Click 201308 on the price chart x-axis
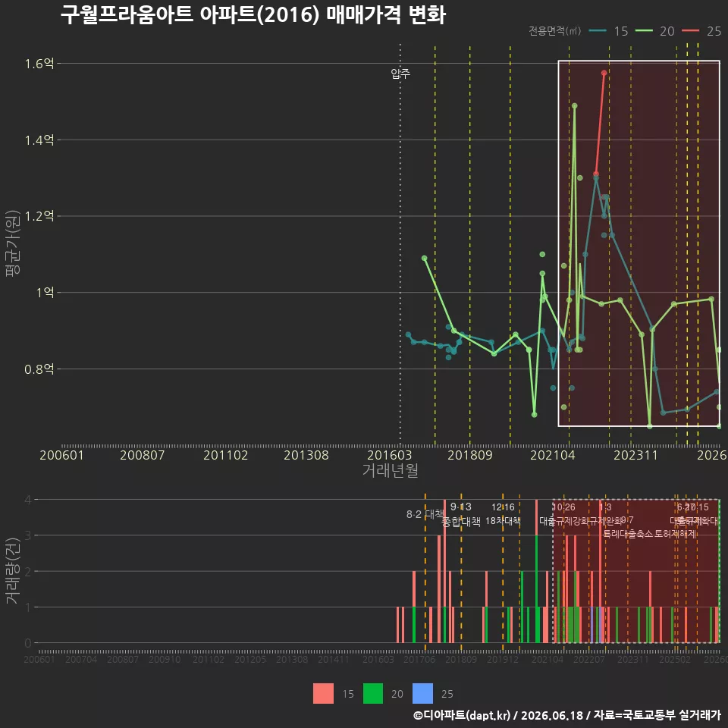 pyautogui.click(x=306, y=455)
